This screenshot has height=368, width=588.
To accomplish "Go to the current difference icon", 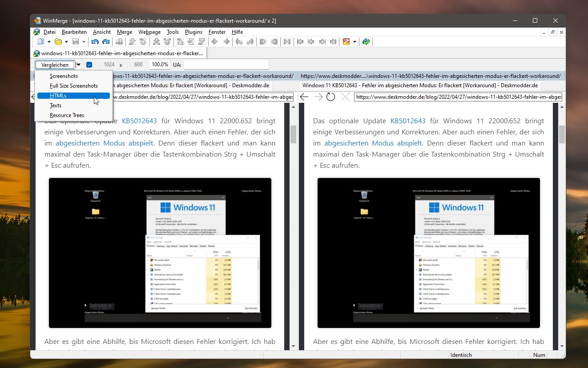I will [x=191, y=42].
